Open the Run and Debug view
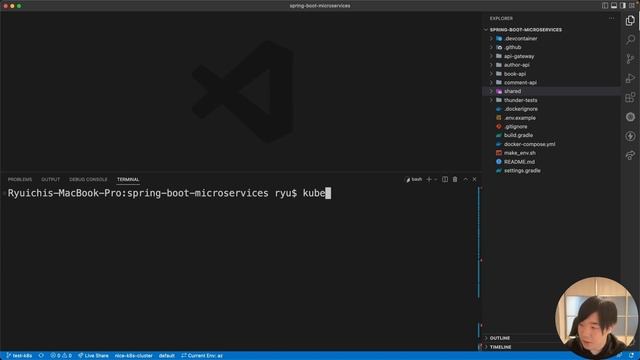This screenshot has height=360, width=640. (630, 78)
